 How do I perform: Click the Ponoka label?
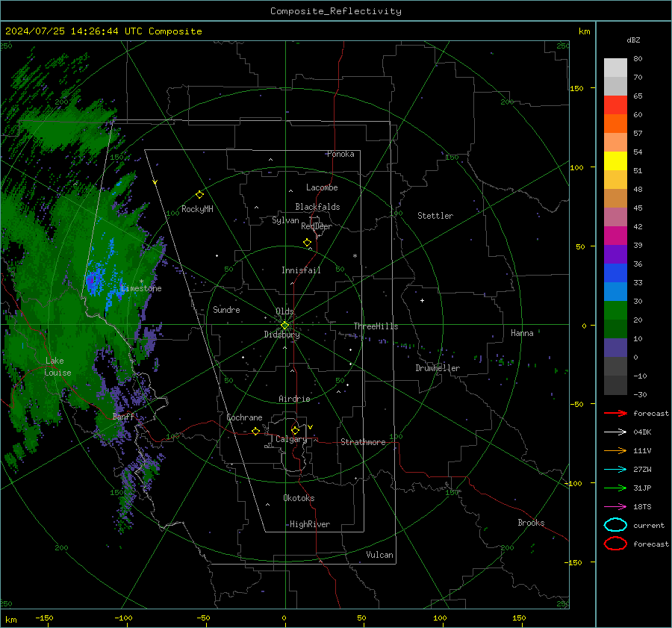340,154
